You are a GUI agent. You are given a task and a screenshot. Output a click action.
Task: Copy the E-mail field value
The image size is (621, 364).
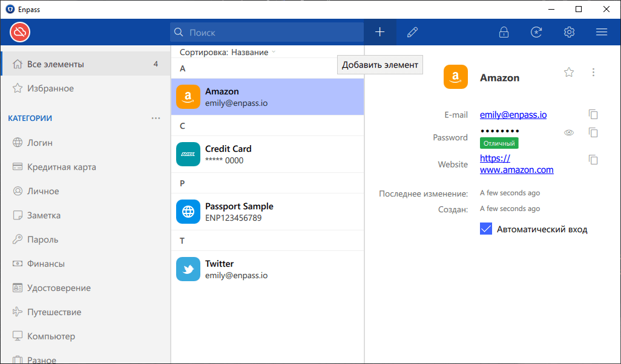coord(593,114)
